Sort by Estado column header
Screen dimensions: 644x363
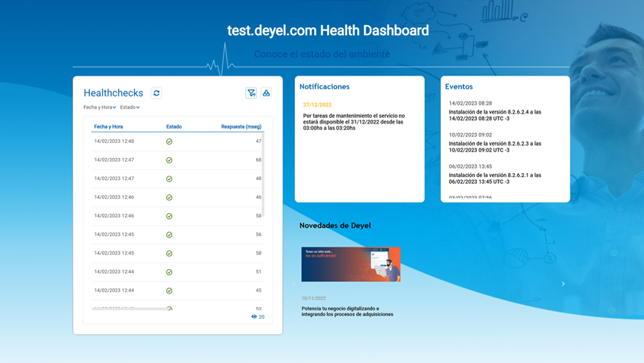coord(173,126)
